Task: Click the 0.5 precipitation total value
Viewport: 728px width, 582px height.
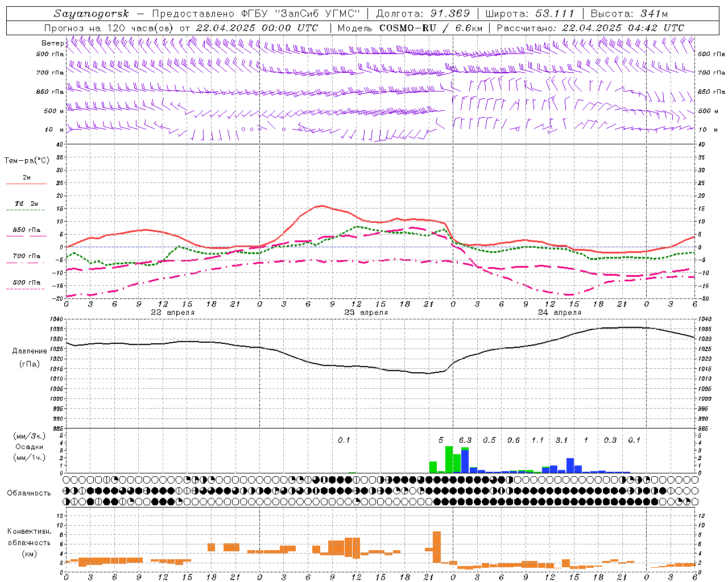Action: [489, 440]
